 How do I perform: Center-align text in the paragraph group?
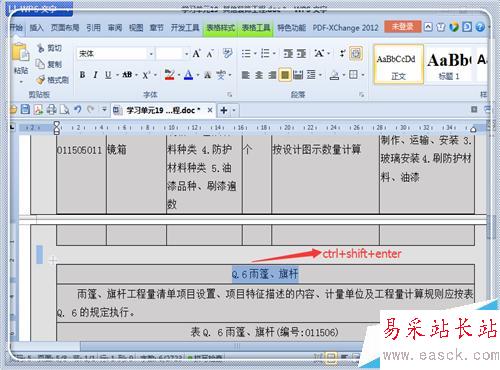coord(259,75)
